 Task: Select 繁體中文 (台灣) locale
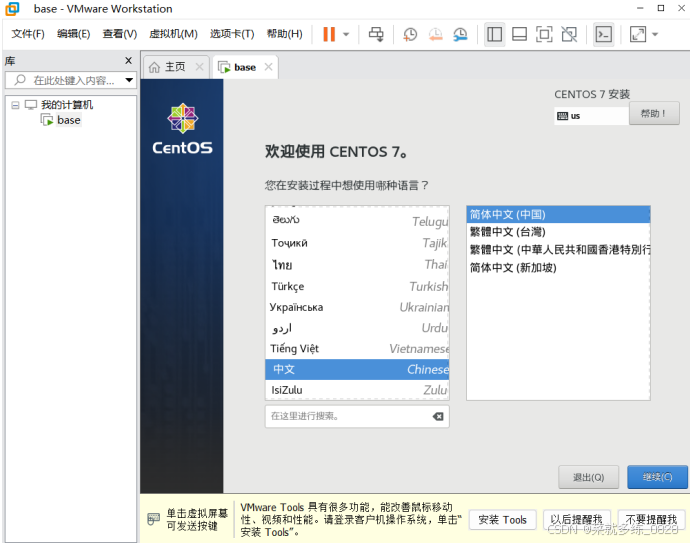(558, 232)
